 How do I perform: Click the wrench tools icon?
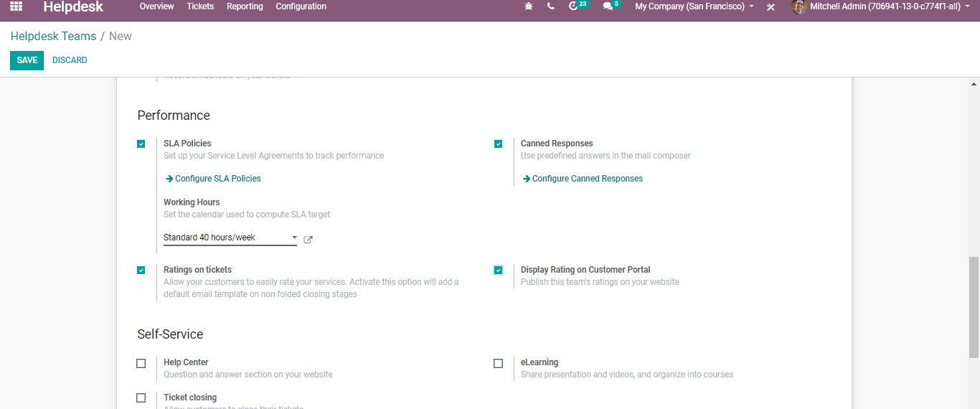pos(771,7)
